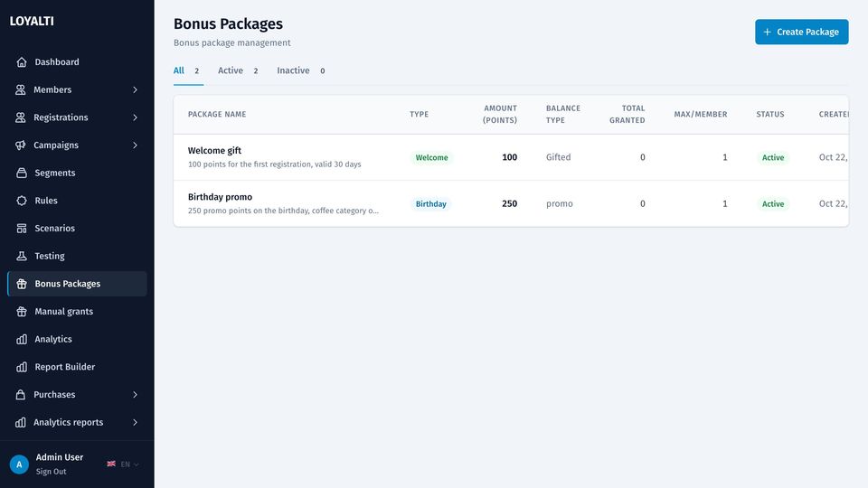Click the Admin User name
The width and height of the screenshot is (868, 488).
click(x=60, y=457)
